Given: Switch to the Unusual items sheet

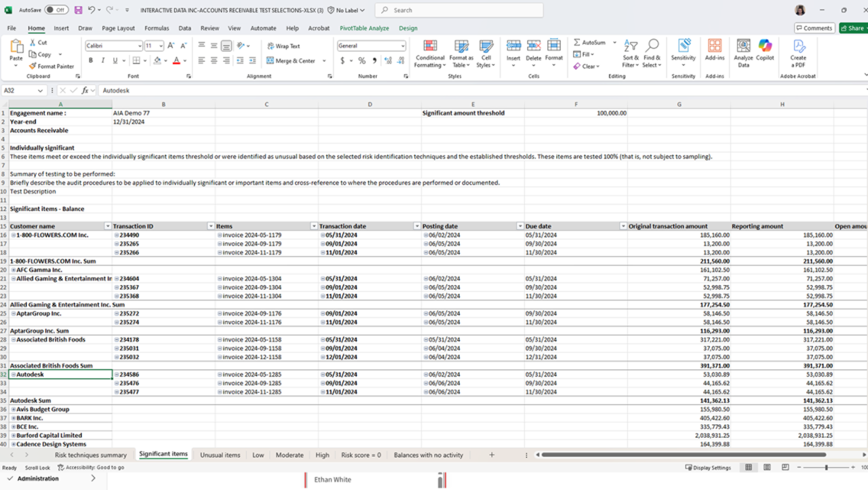Looking at the screenshot, I should 220,455.
